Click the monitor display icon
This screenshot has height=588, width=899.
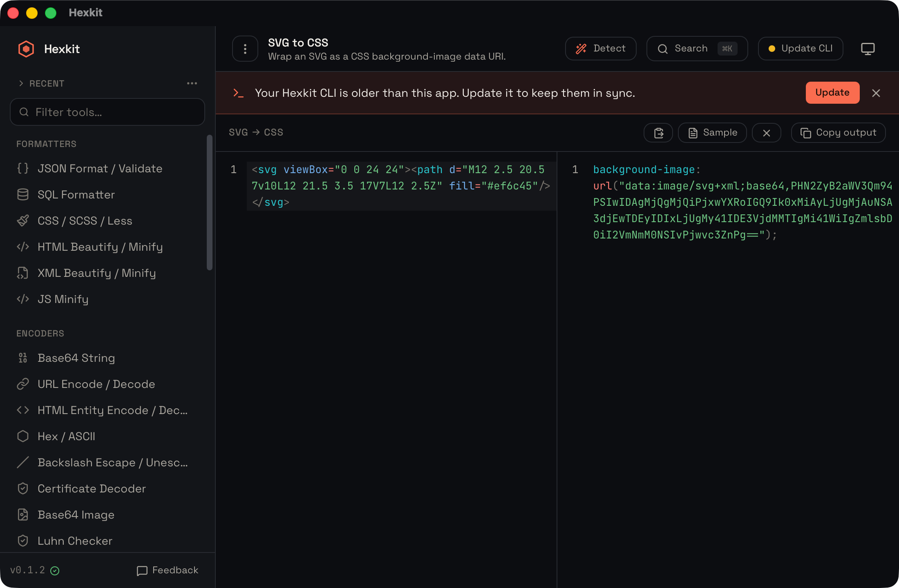(868, 49)
